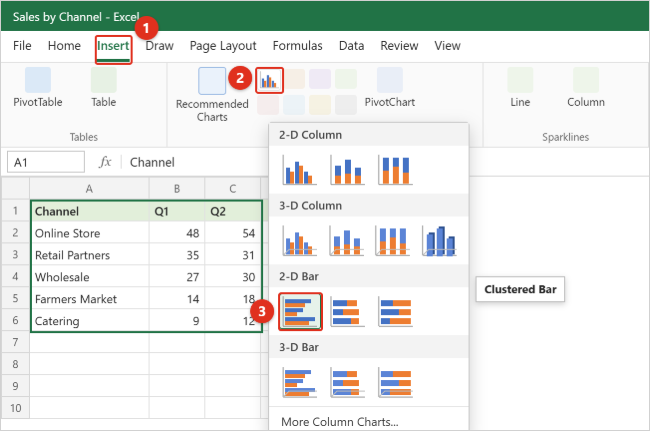Switch to the View tab

point(447,46)
